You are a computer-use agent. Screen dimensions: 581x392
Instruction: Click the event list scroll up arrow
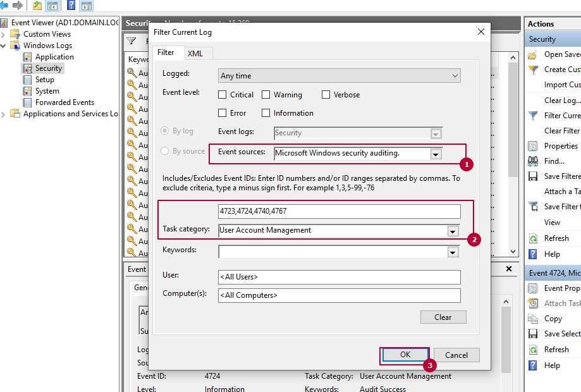(x=513, y=58)
